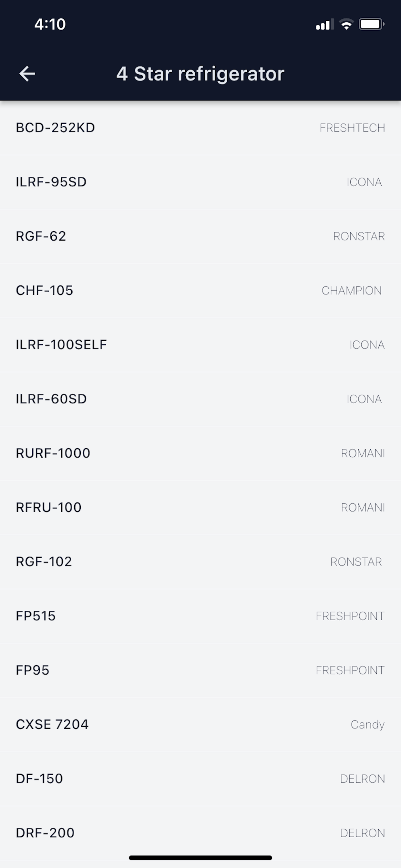Choose the CHF-105 list item
The image size is (401, 868).
click(x=200, y=291)
